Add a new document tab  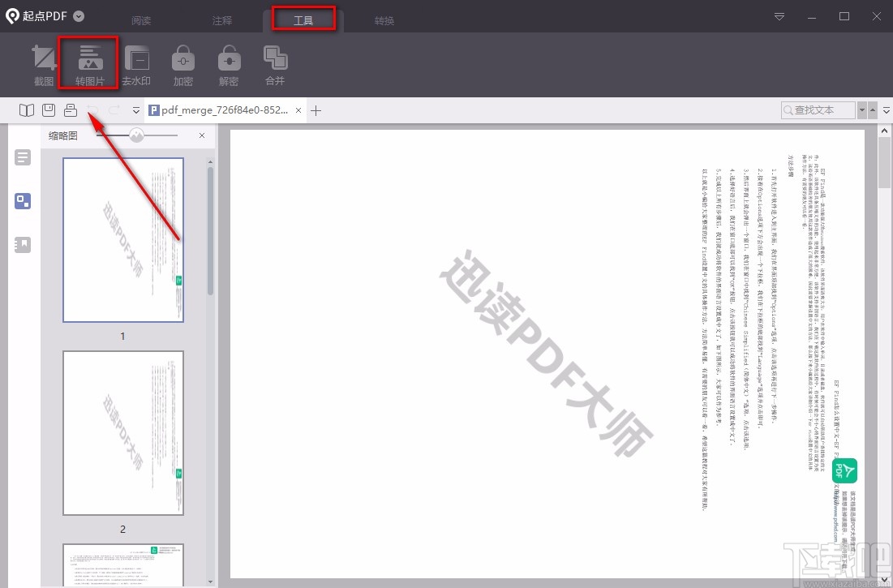[316, 110]
